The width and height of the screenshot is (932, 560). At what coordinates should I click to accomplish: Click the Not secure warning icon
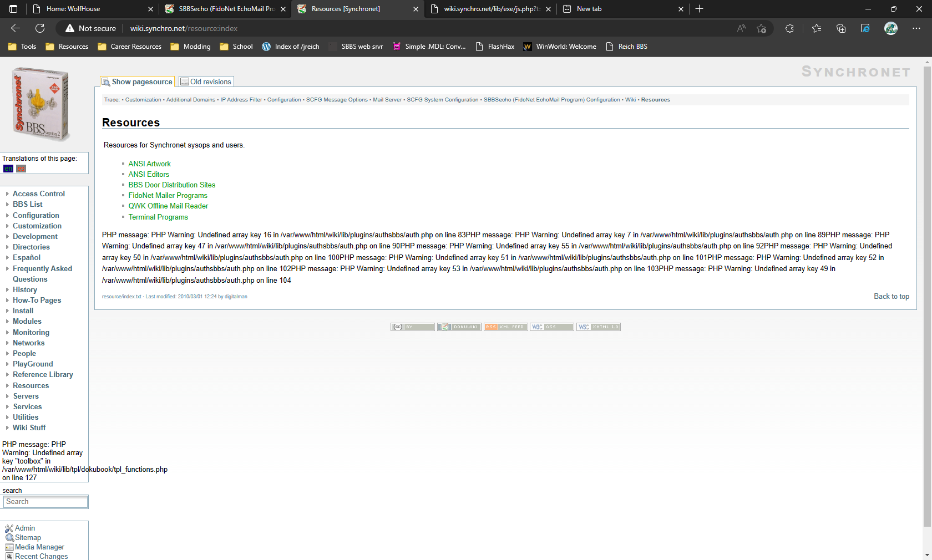pyautogui.click(x=70, y=28)
